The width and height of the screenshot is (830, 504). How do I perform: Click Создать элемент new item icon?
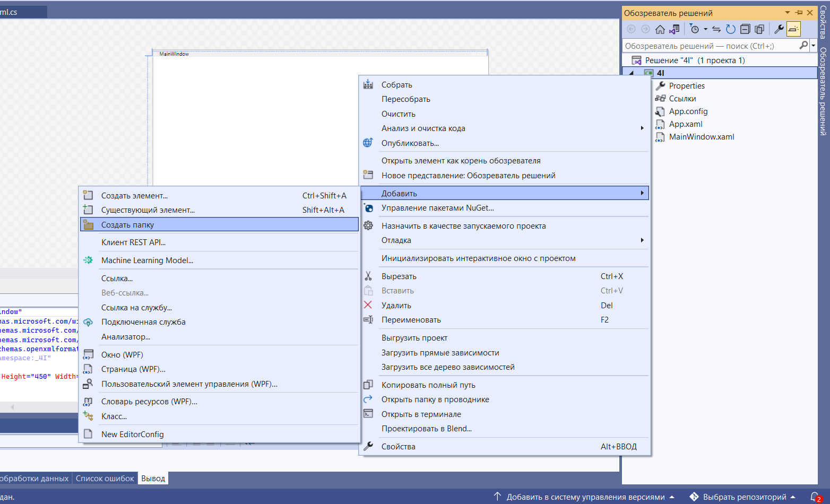click(x=88, y=195)
